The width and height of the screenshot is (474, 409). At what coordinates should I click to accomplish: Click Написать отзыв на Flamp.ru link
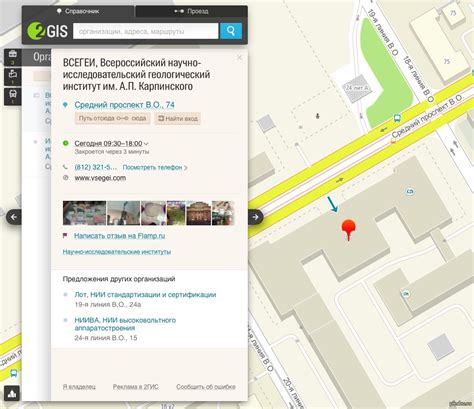pos(119,236)
